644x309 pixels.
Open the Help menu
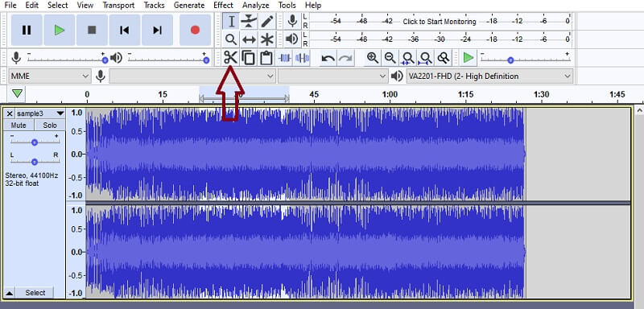pyautogui.click(x=313, y=6)
